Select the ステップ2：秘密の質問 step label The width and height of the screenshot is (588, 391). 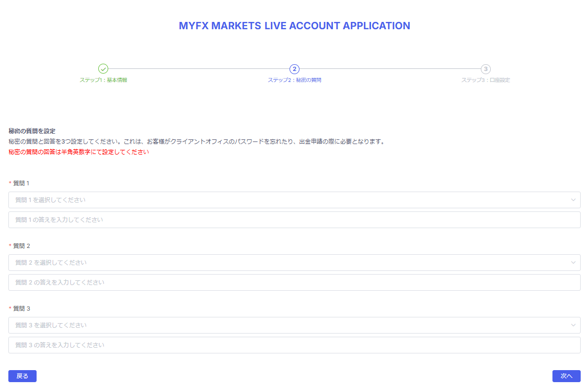point(294,80)
